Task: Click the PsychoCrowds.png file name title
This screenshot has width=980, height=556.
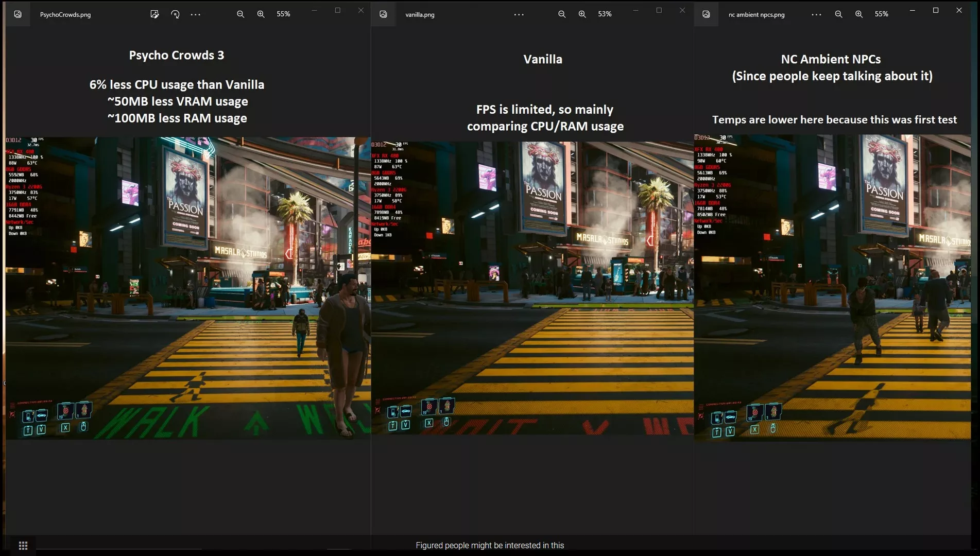Action: pyautogui.click(x=65, y=15)
